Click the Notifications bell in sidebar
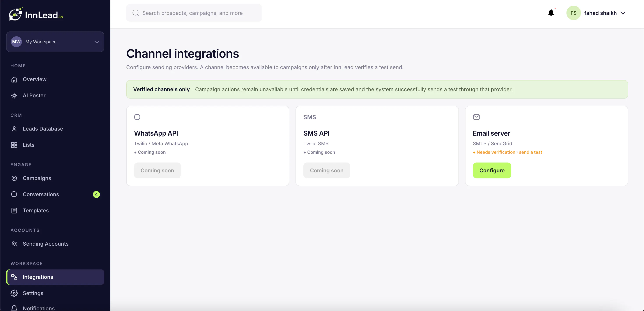 14,308
